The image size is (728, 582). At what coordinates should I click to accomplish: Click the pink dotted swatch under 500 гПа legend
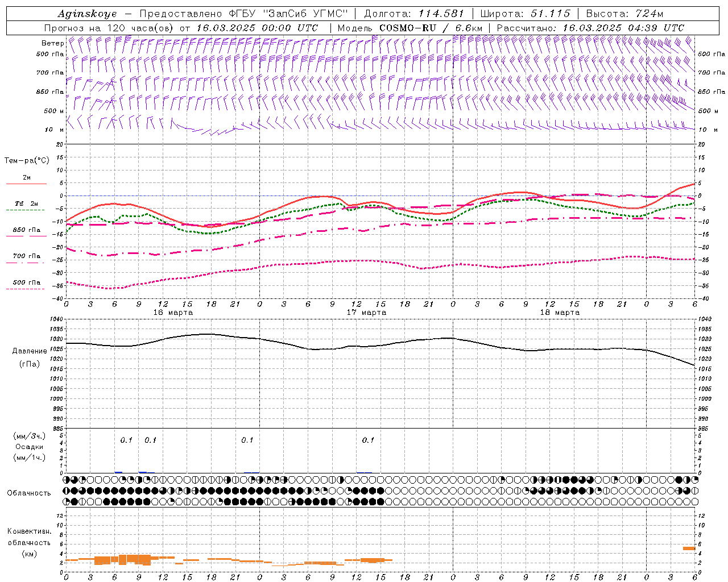click(x=25, y=289)
